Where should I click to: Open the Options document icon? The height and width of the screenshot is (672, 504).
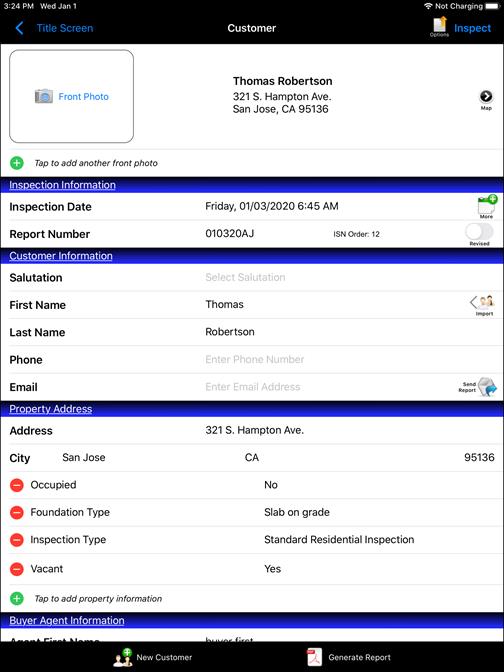(440, 27)
